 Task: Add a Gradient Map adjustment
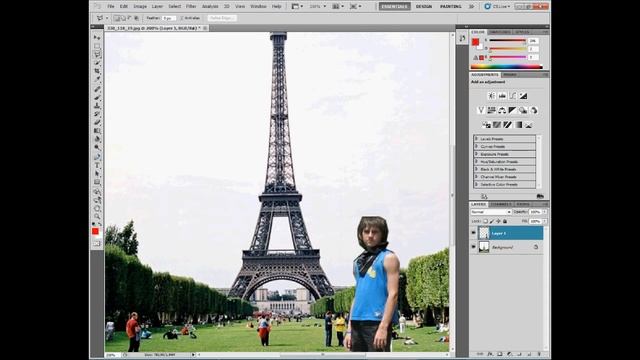tap(518, 125)
